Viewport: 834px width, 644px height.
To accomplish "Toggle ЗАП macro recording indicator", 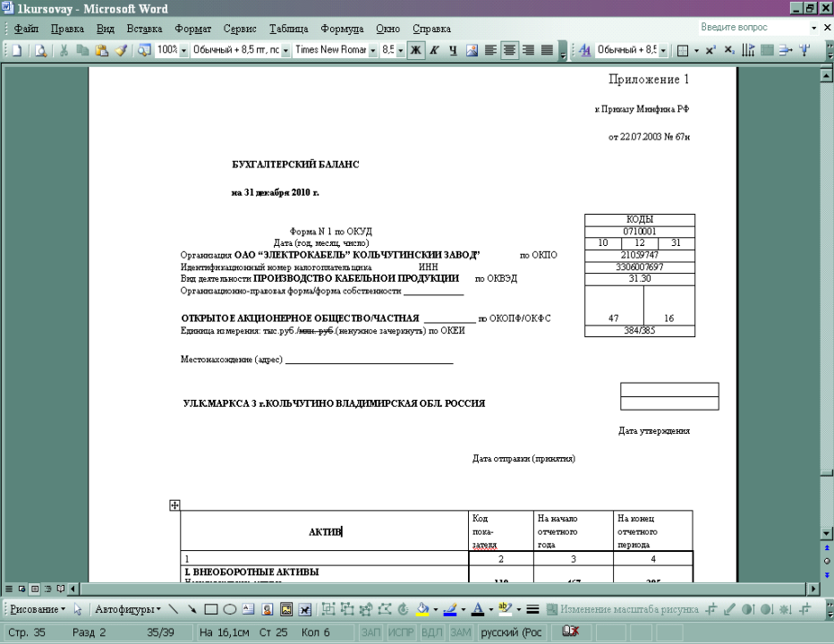I will coord(371,632).
